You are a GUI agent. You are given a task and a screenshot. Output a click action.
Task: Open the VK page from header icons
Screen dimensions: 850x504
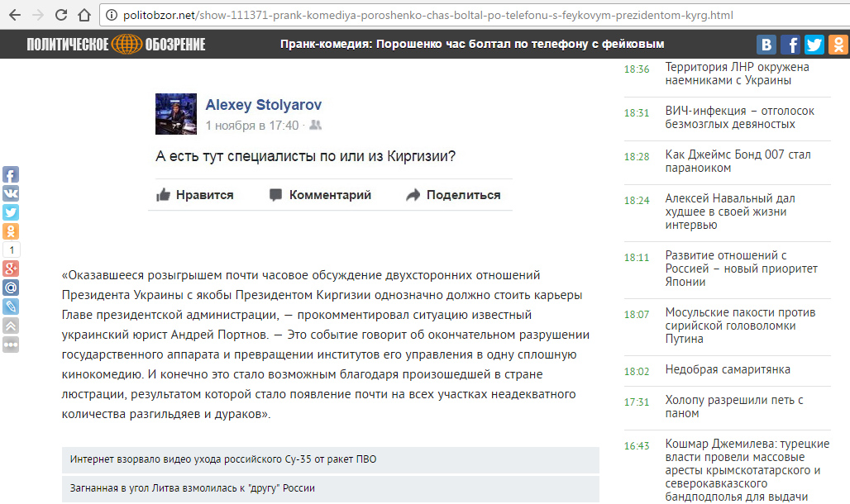pos(767,45)
